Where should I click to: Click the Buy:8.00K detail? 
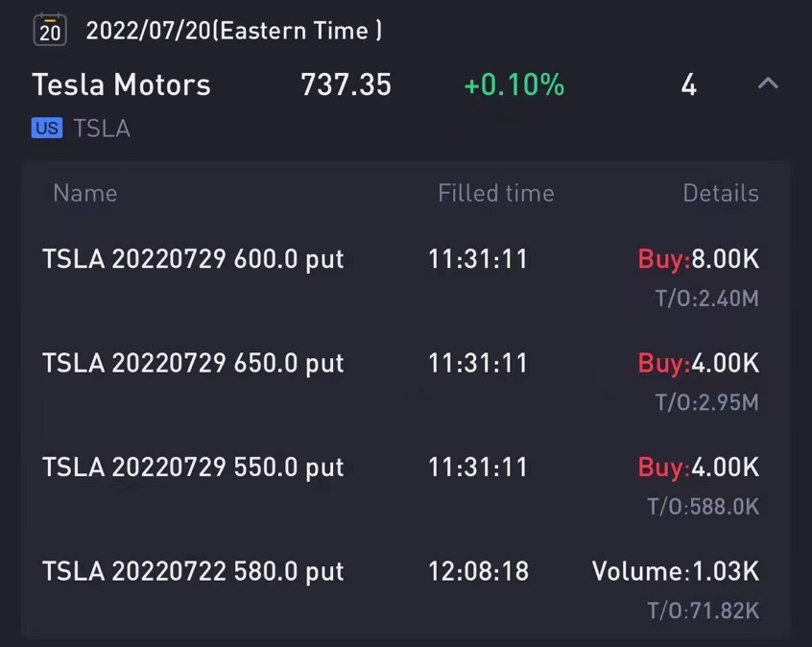point(699,259)
